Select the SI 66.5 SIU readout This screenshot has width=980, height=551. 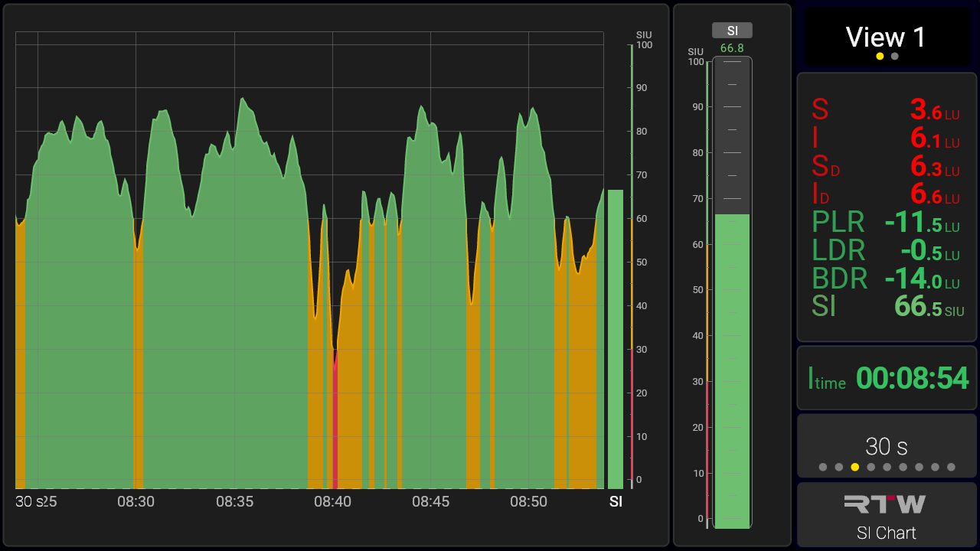point(886,306)
